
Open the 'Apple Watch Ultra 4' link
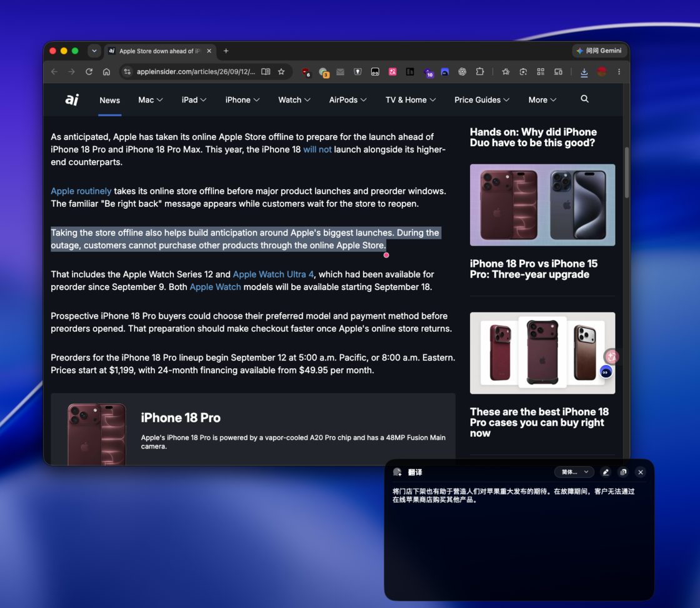[x=273, y=274]
